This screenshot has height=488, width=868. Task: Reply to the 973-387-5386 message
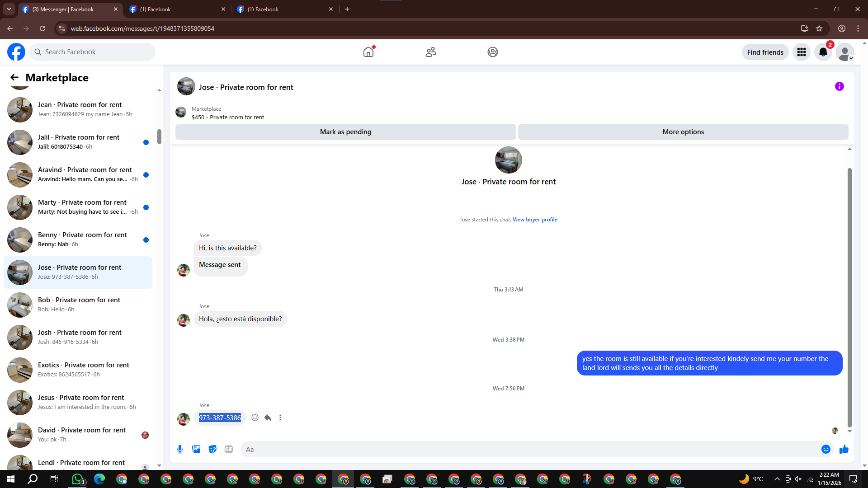tap(268, 418)
